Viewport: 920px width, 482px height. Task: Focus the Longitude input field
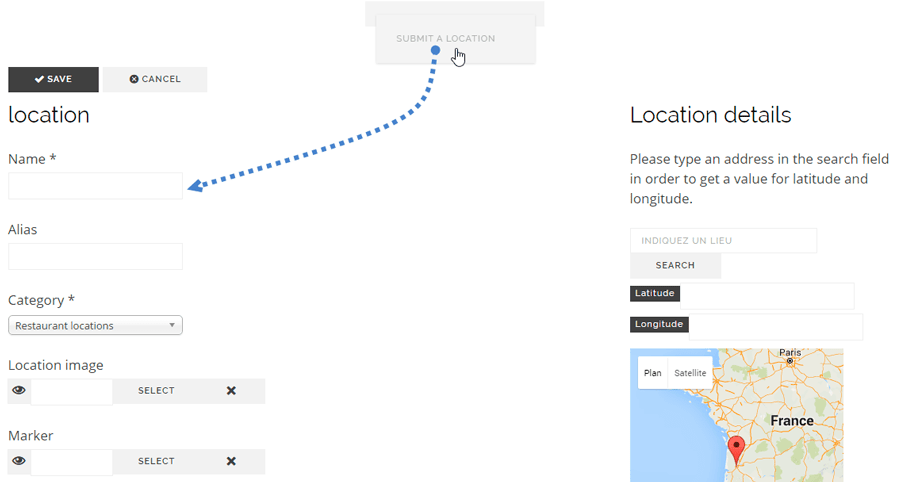pos(776,327)
